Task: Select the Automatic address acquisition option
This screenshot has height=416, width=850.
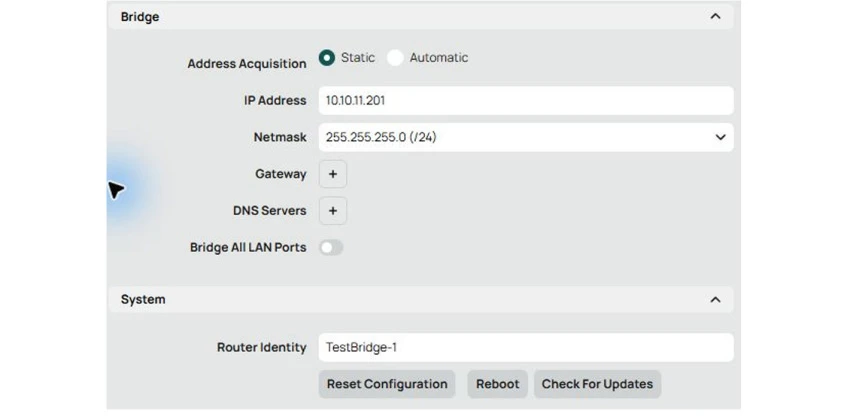Action: pos(395,57)
